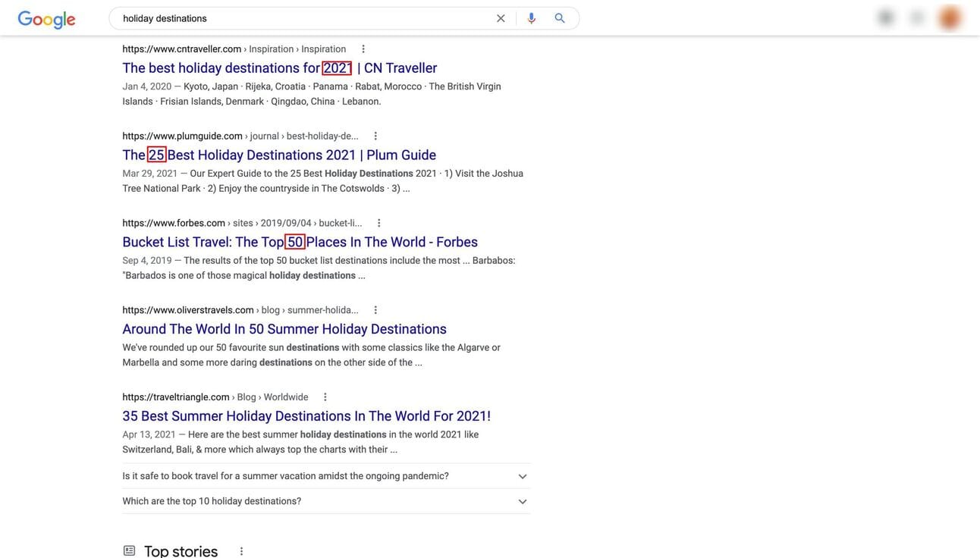Image resolution: width=980 pixels, height=558 pixels.
Task: Click the plumguide.com URL breadcrumb
Action: coord(240,136)
